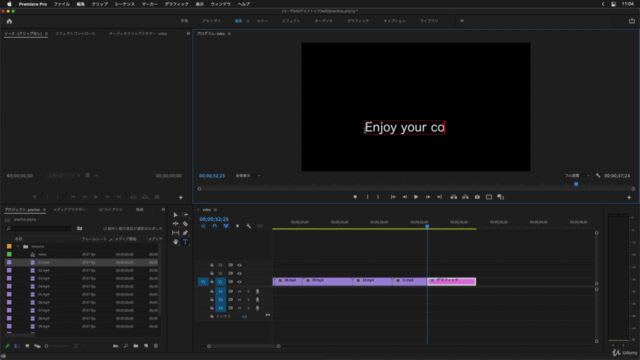Viewport: 640px width, 360px height.
Task: Open timeline display settings wrench
Action: coord(249,226)
